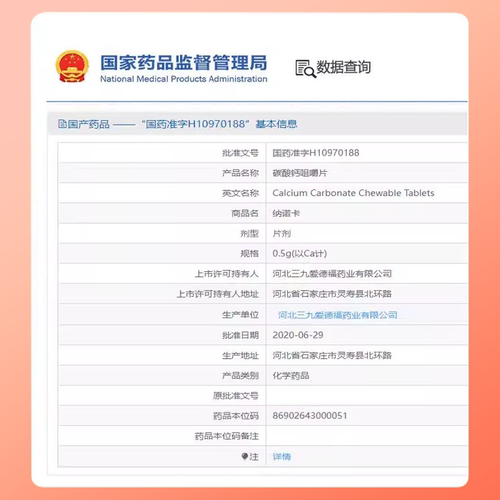Open the 详情 details link
The image size is (500, 500).
pyautogui.click(x=282, y=456)
